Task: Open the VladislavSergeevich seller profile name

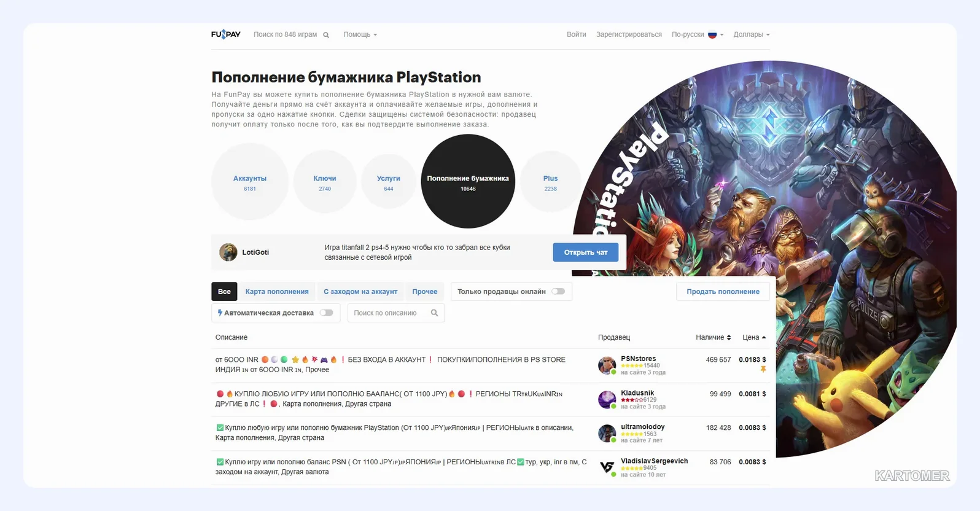Action: pyautogui.click(x=655, y=461)
